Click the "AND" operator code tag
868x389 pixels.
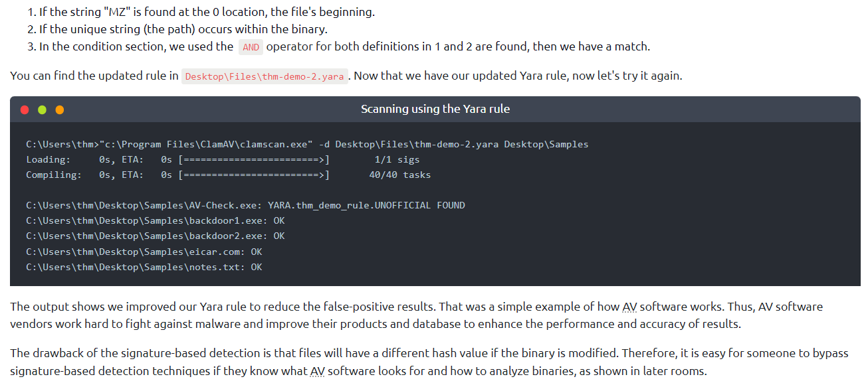[251, 47]
